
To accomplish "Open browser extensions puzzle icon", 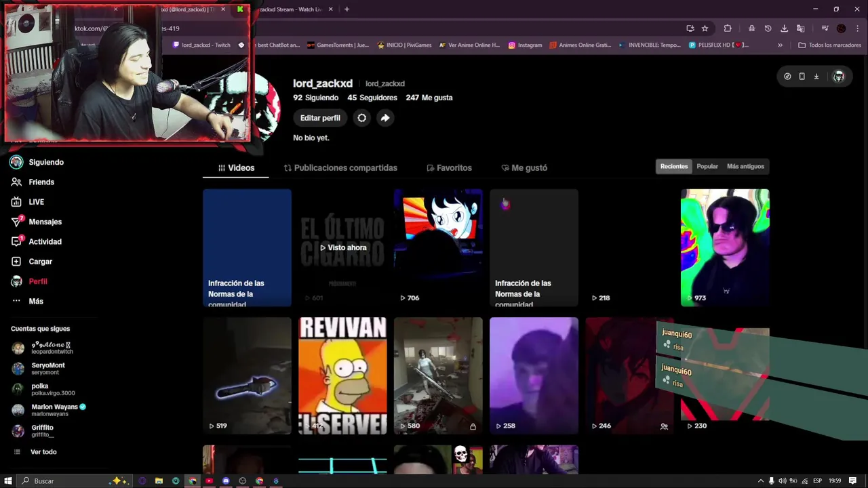I will tap(728, 28).
